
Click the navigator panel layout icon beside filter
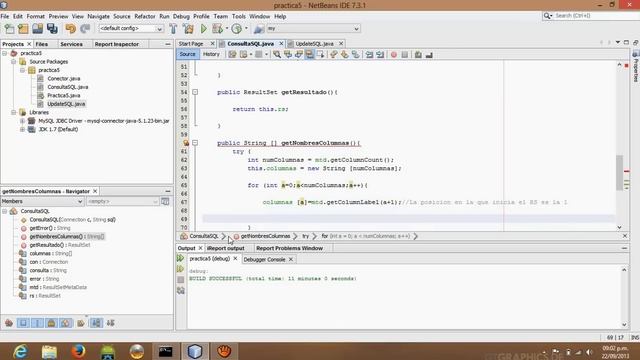[165, 201]
